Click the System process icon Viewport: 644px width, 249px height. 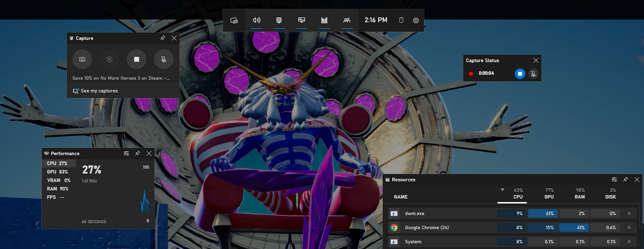click(x=394, y=242)
